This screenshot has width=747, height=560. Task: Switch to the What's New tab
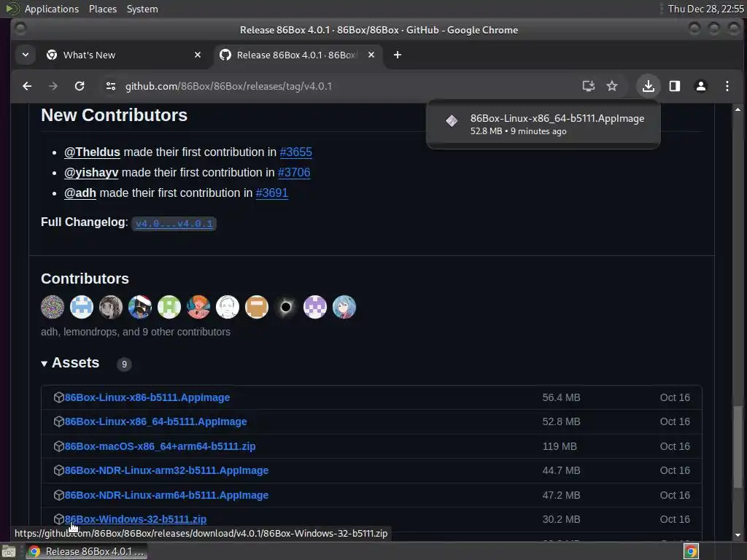click(124, 55)
